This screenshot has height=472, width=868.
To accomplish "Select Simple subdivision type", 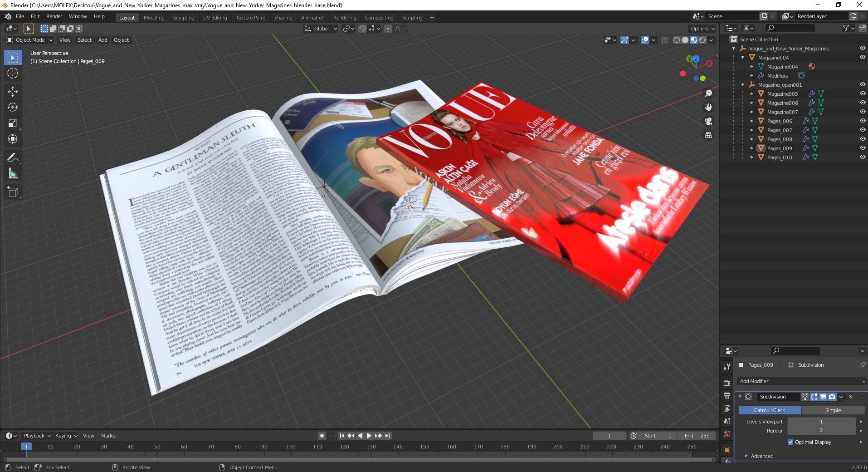I will point(833,410).
